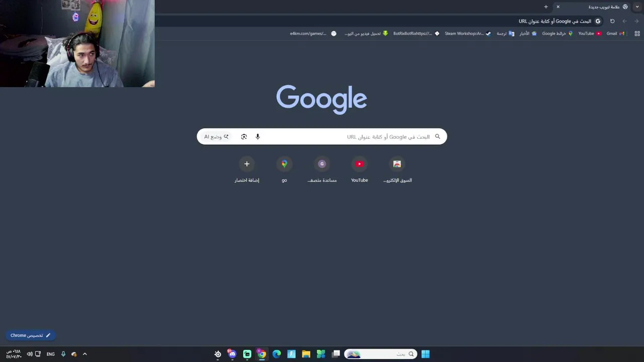Image resolution: width=644 pixels, height=362 pixels.
Task: Open the Customize Chrome button
Action: [x=30, y=335]
